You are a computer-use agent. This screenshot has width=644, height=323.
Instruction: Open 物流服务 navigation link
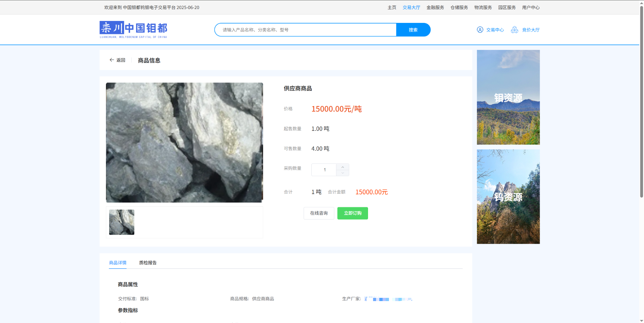[x=483, y=7]
